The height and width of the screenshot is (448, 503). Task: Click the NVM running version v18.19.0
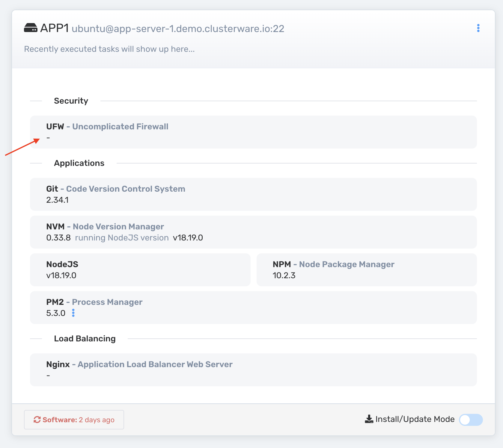point(188,237)
